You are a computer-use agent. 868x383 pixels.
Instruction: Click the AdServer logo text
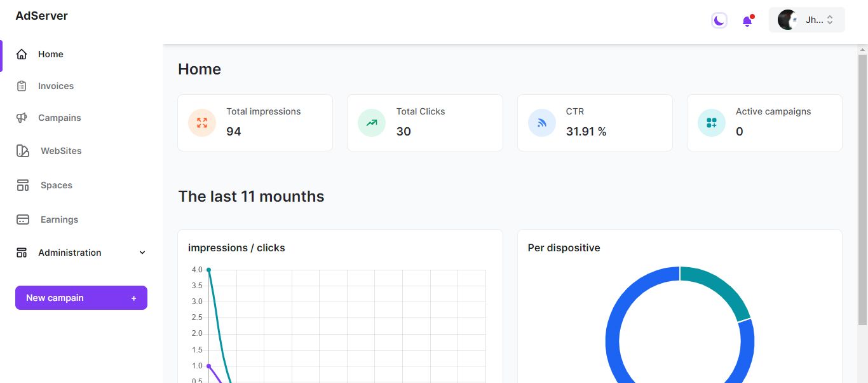(42, 16)
